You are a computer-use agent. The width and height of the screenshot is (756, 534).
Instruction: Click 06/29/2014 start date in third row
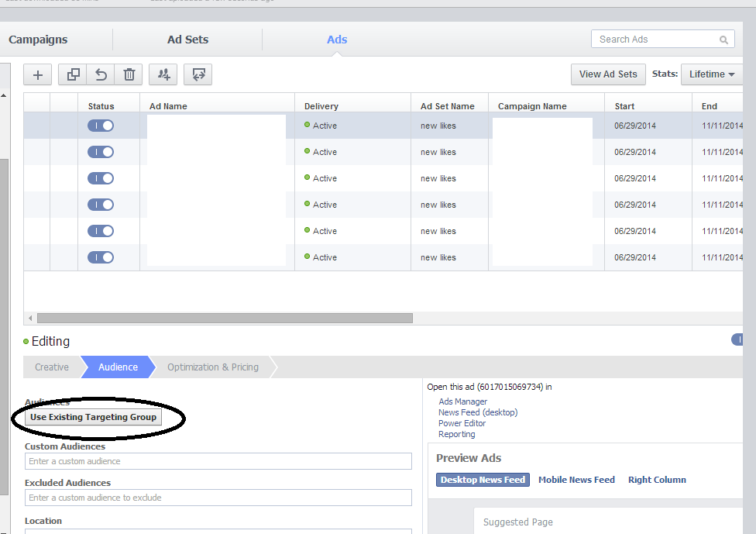pyautogui.click(x=635, y=178)
